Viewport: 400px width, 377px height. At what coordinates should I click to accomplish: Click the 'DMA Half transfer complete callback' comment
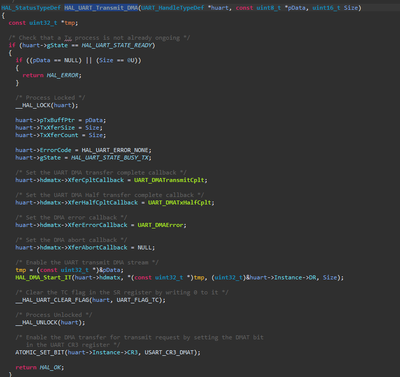pyautogui.click(x=110, y=195)
